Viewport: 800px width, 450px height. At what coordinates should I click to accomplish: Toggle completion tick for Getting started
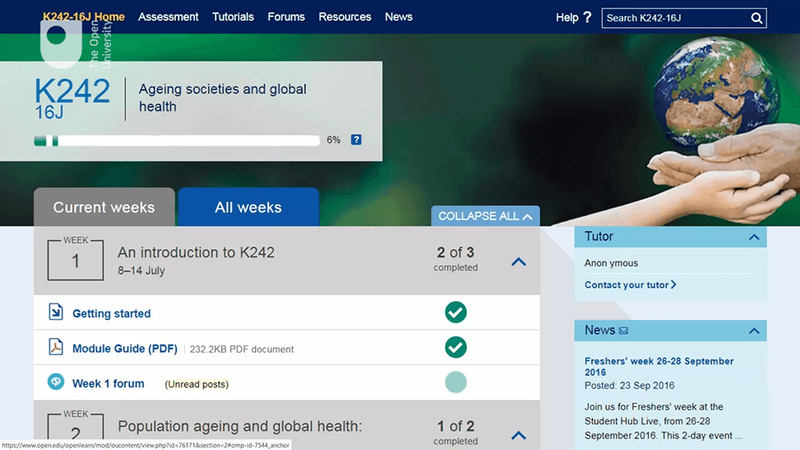[456, 312]
